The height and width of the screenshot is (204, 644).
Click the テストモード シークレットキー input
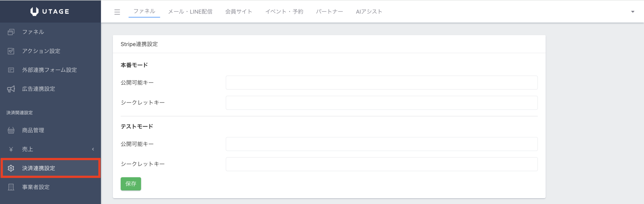[381, 164]
